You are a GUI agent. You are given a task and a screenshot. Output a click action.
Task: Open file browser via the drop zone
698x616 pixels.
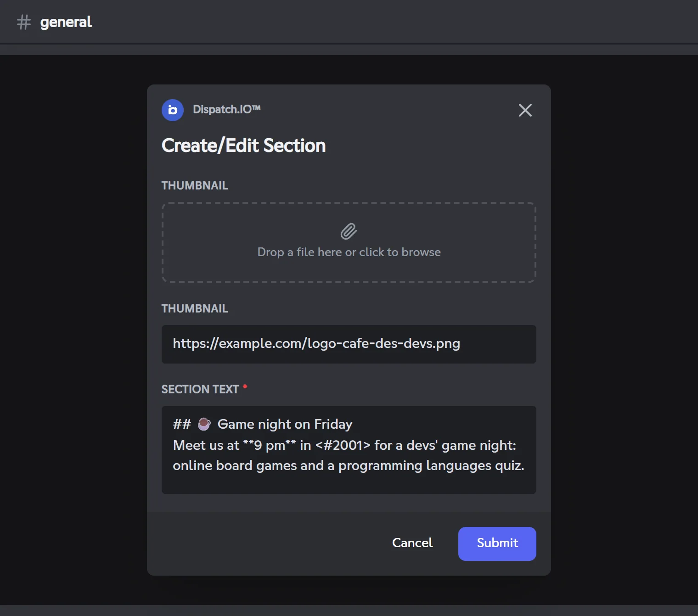pyautogui.click(x=349, y=242)
